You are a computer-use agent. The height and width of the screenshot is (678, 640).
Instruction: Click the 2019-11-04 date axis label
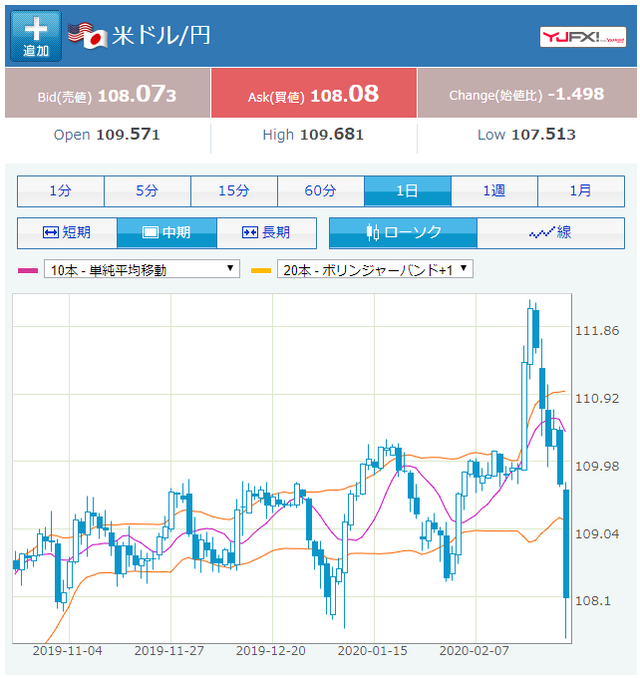click(67, 651)
